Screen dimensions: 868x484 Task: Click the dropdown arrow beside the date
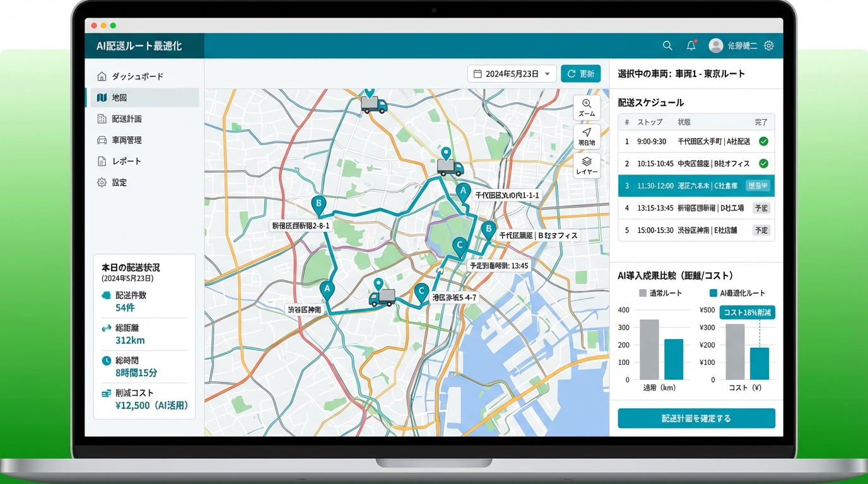(x=548, y=74)
